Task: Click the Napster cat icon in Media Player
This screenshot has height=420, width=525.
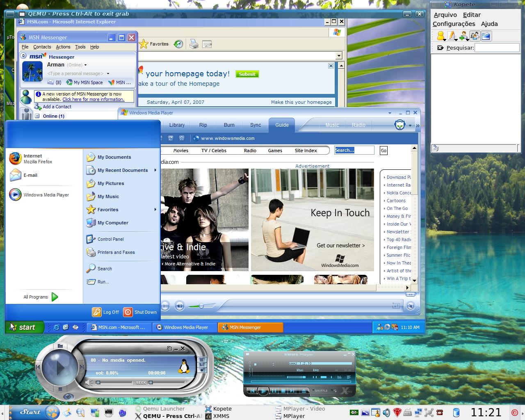Action: (400, 125)
